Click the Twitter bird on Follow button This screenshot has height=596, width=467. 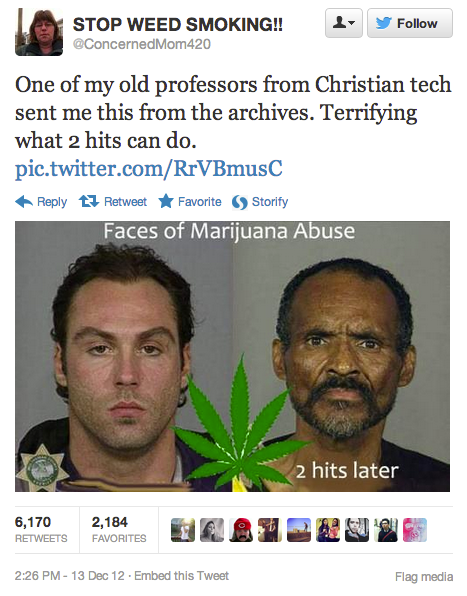(x=384, y=24)
